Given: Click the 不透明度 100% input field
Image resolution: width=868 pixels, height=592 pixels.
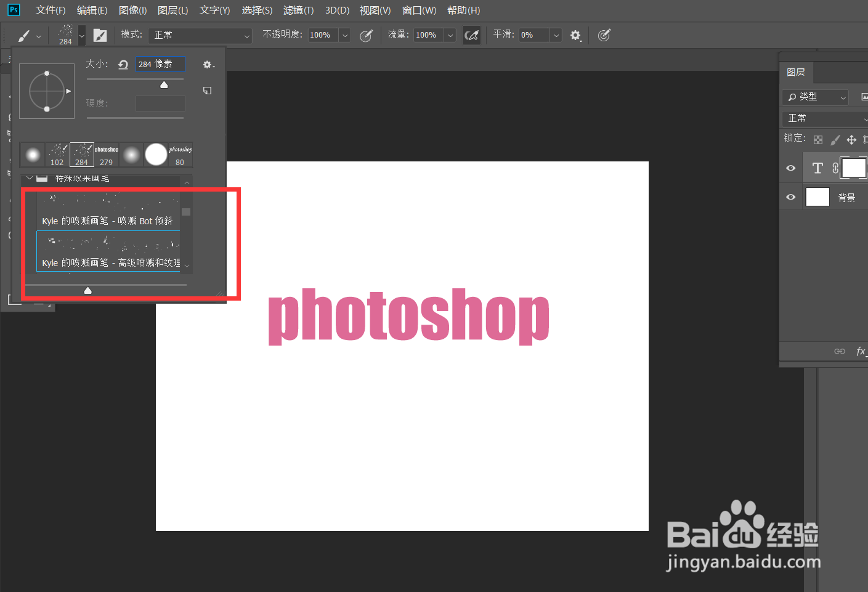Looking at the screenshot, I should [x=323, y=35].
